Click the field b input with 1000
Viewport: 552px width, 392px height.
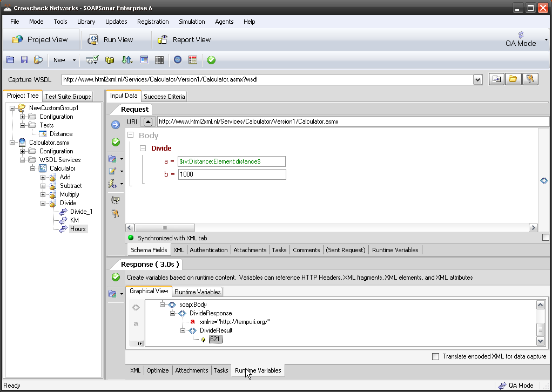coord(232,174)
